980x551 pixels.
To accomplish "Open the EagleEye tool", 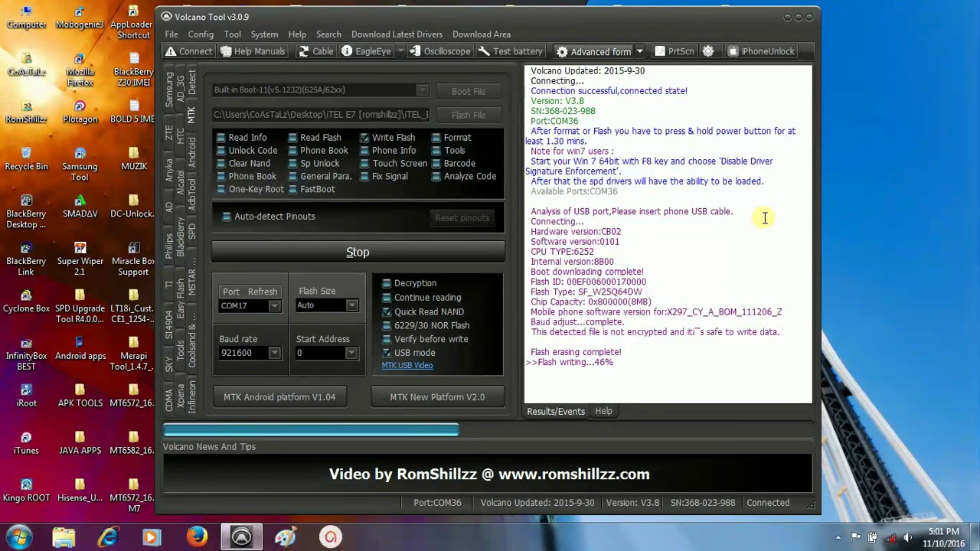I will click(366, 51).
